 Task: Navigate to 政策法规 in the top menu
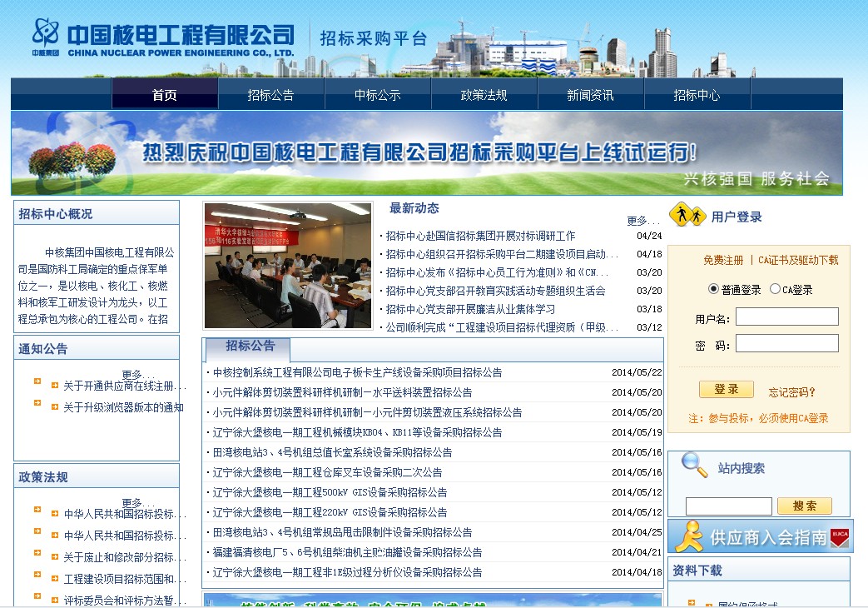[x=484, y=95]
